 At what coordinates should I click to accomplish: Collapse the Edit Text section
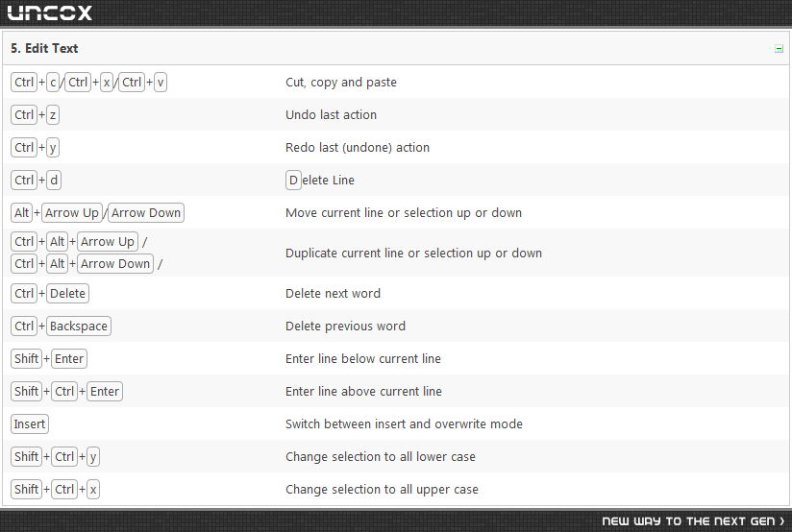pos(779,49)
